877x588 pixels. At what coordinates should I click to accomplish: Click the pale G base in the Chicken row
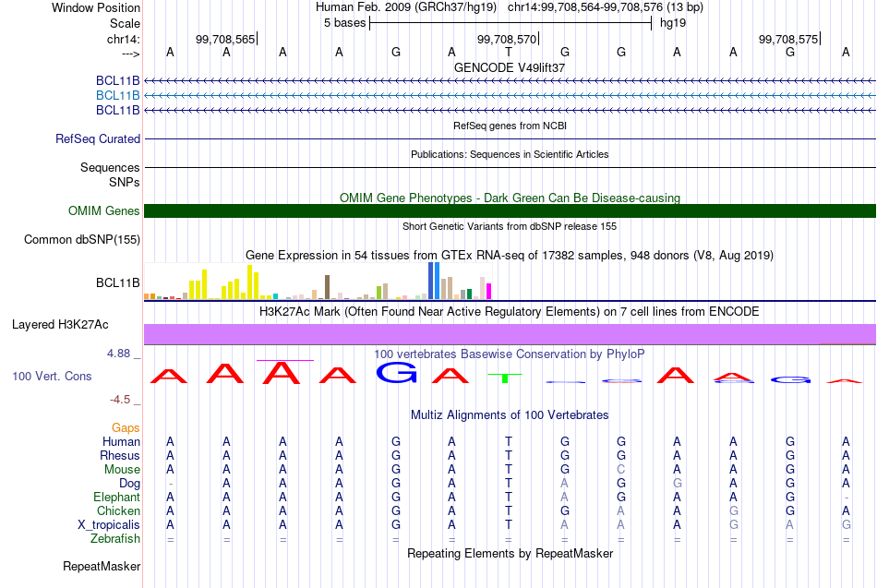[734, 510]
